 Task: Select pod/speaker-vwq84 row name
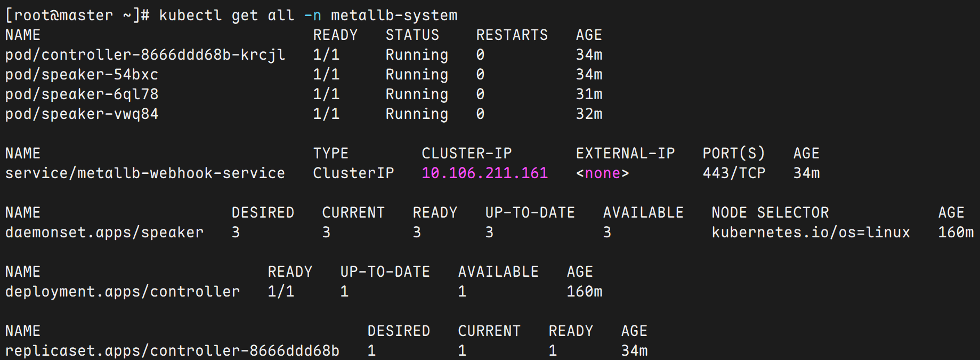(x=82, y=114)
